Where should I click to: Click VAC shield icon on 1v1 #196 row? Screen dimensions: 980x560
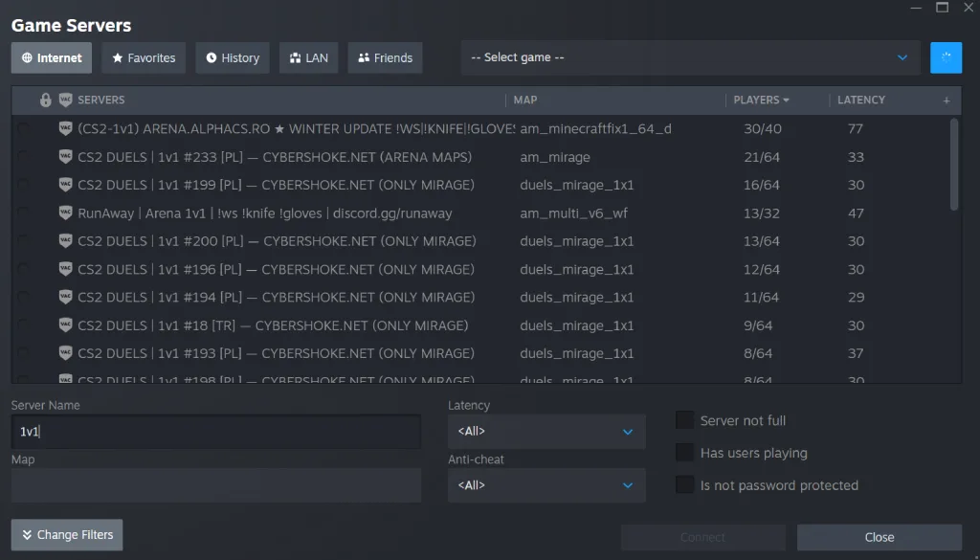(x=66, y=269)
